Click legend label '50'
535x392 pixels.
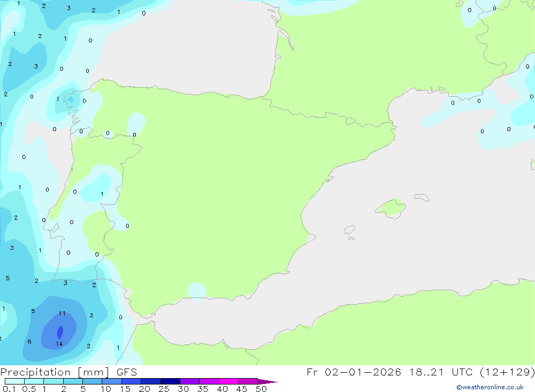(262, 389)
